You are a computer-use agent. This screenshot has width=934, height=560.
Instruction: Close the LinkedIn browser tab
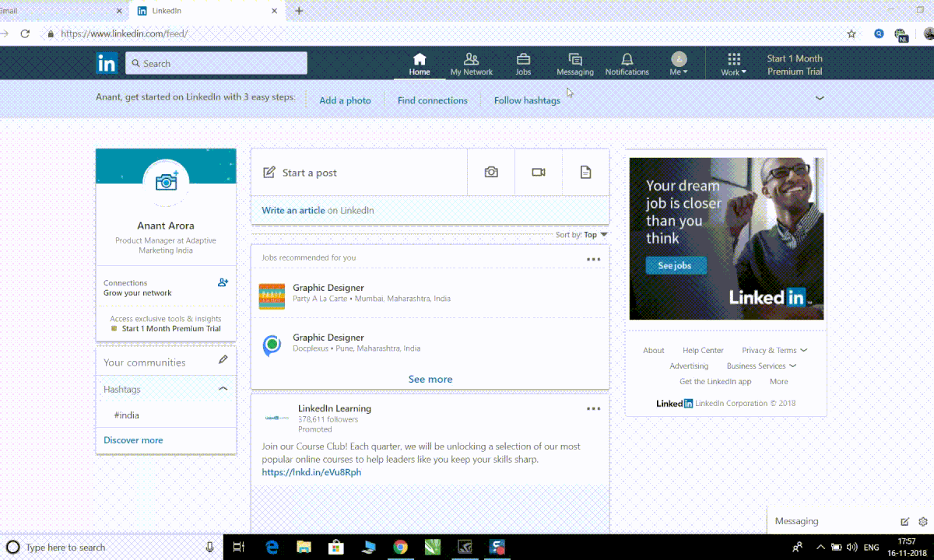click(274, 11)
